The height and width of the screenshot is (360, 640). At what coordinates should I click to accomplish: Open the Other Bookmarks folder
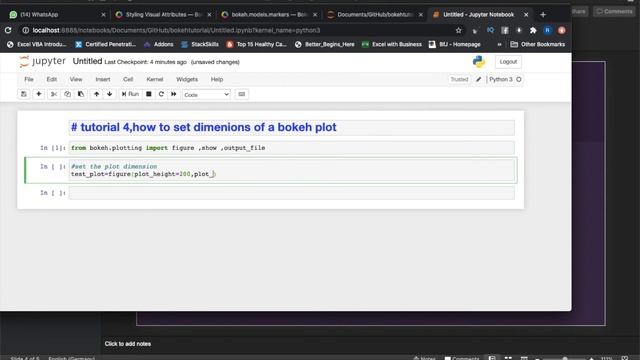coord(538,44)
